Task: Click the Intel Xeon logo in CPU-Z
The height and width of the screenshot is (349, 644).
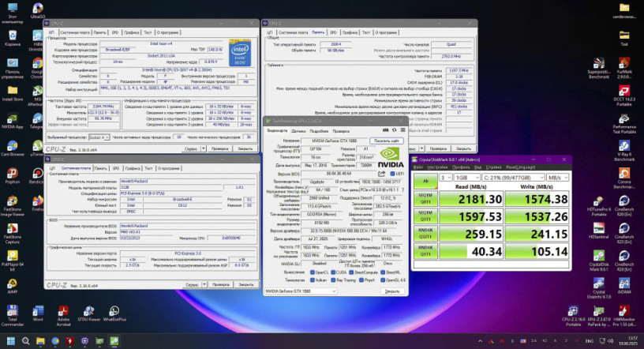Action: [x=240, y=53]
